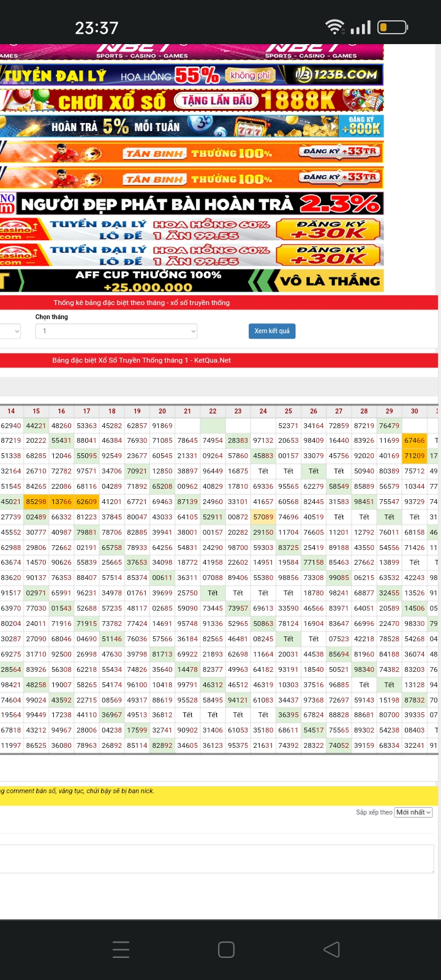Open the 123B.COM logo banner
441x980 pixels.
point(336,75)
